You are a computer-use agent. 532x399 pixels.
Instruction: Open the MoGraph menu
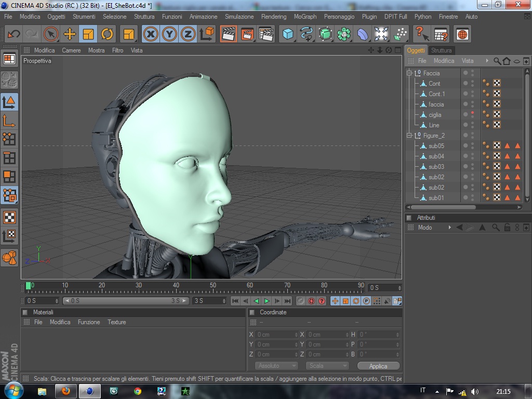(x=305, y=17)
